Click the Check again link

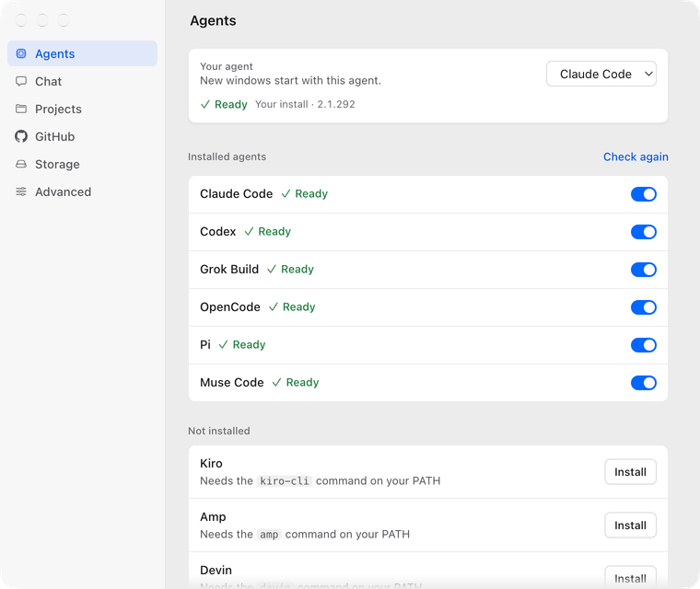click(636, 156)
